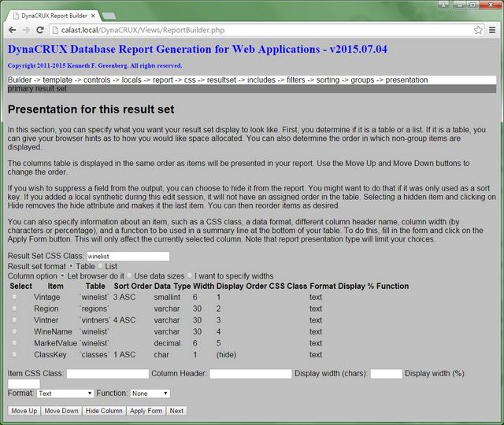Click the Move Up button
The height and width of the screenshot is (425, 504).
[x=24, y=411]
